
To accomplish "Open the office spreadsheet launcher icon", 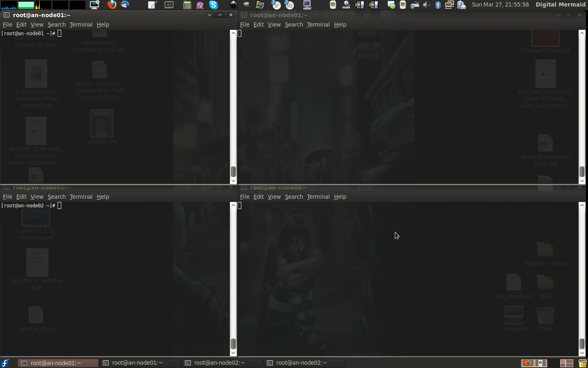I will (289, 5).
